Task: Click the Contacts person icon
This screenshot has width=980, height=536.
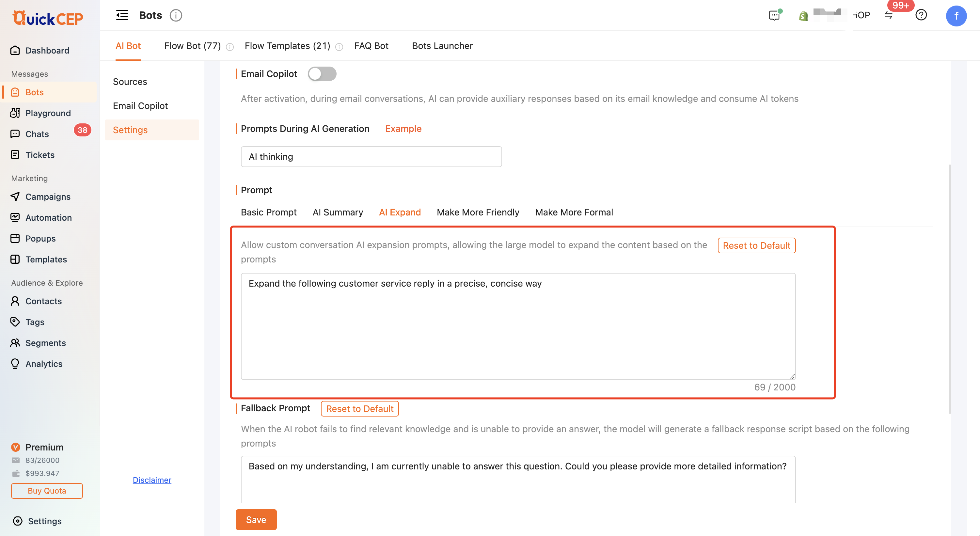Action: tap(15, 301)
